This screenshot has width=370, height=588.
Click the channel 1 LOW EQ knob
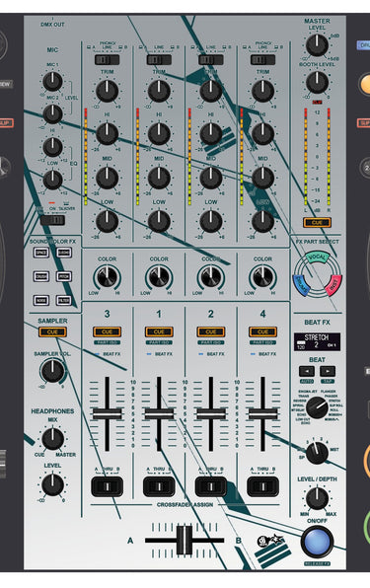159,221
